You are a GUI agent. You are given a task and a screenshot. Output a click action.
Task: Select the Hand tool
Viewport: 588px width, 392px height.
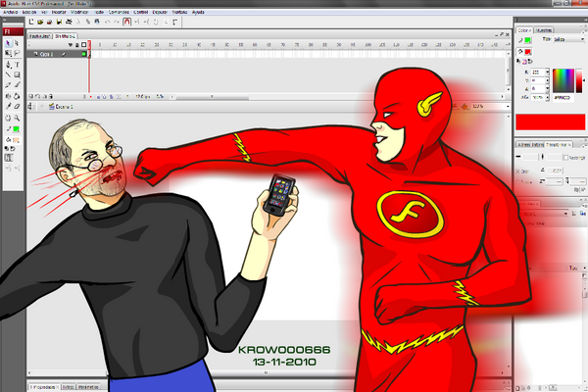coord(8,118)
